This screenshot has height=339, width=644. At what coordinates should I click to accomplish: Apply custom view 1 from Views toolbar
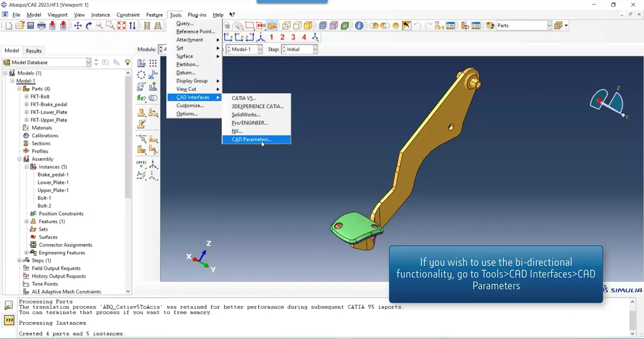tap(271, 37)
